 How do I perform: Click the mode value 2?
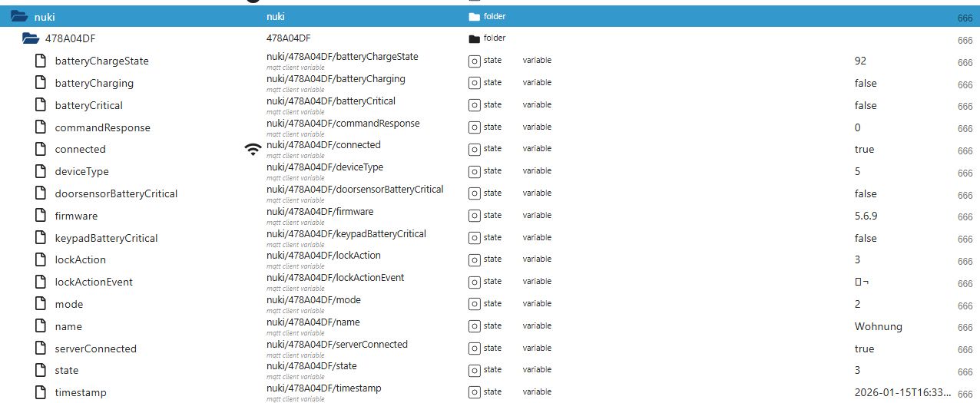click(x=857, y=304)
